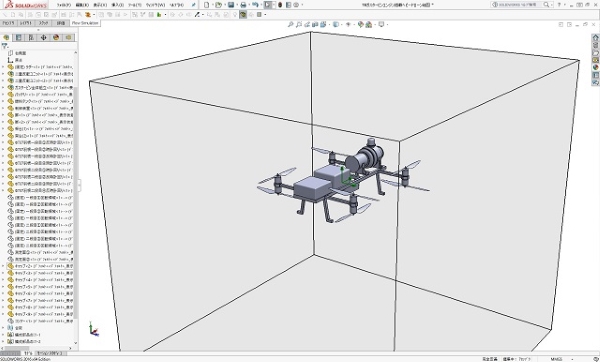The image size is (600, 362).
Task: Open Appearances color ball in task pane
Action: [x=595, y=67]
